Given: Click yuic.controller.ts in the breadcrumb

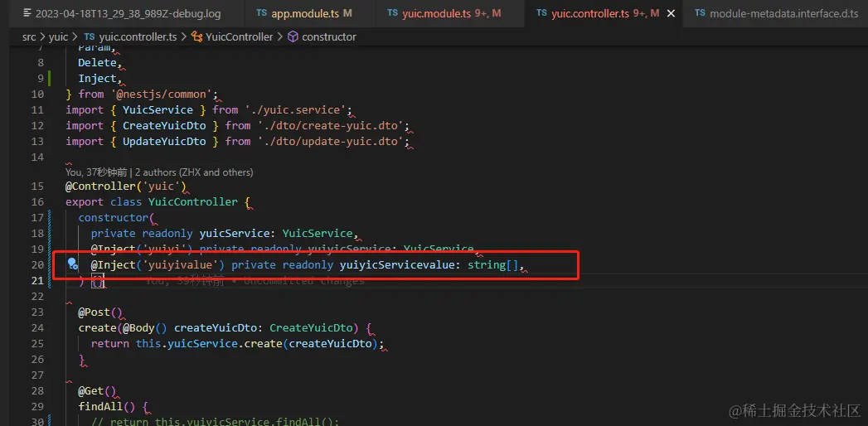Looking at the screenshot, I should coord(138,37).
